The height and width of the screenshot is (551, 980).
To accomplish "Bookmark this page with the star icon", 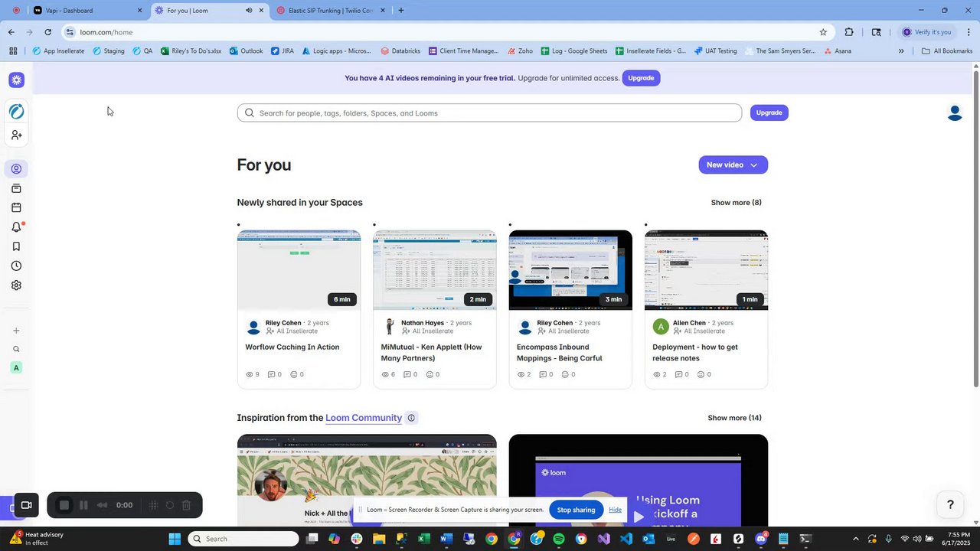I will 823,32.
